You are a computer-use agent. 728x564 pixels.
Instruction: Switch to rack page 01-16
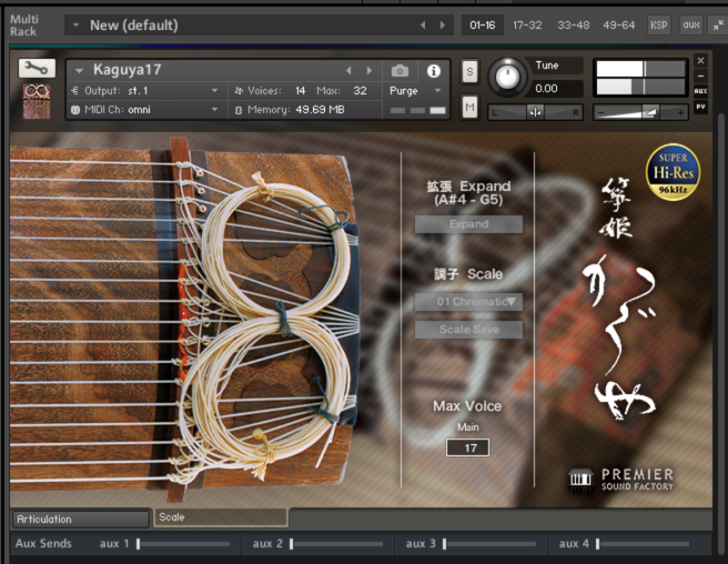pos(482,25)
